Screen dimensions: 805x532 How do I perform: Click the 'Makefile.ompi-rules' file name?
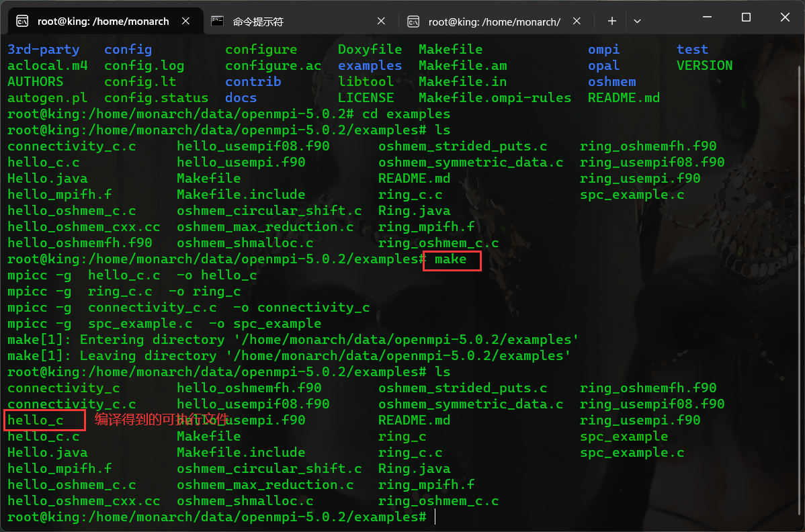coord(495,98)
